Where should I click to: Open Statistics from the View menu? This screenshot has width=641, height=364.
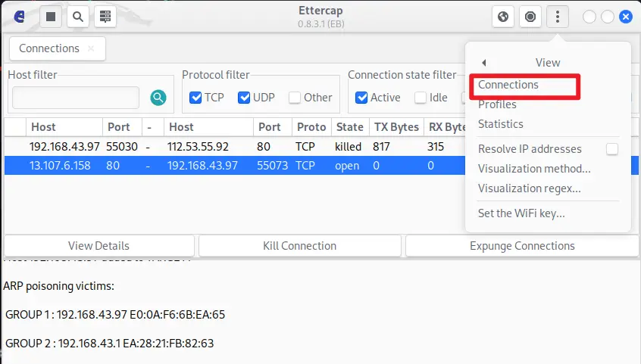(x=500, y=124)
